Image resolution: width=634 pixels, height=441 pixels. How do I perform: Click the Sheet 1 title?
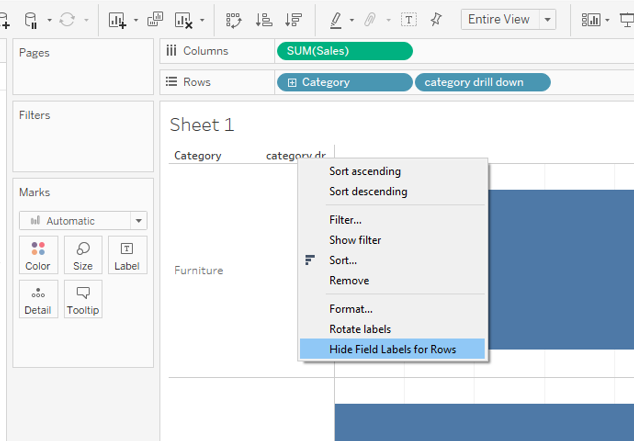[202, 125]
